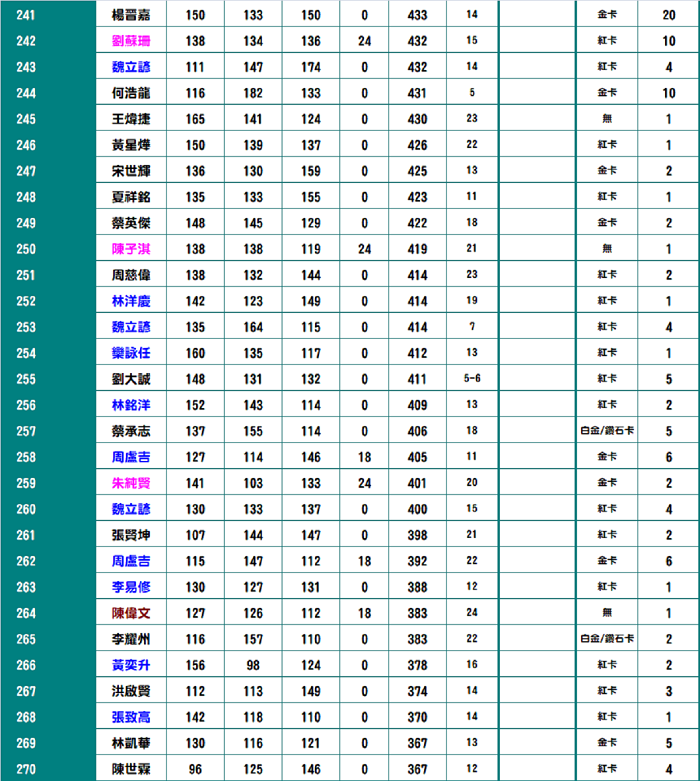Click the pink name 陳子淇 in row 250
This screenshot has height=781, width=700.
[131, 248]
